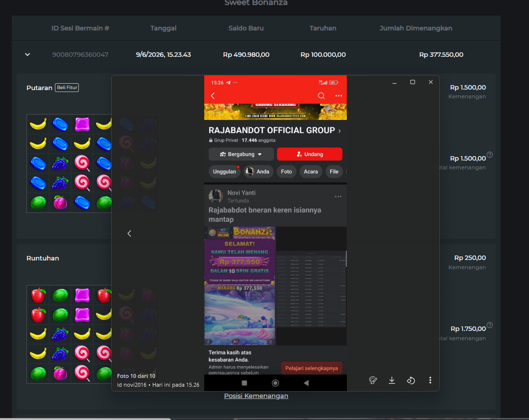Switch to Acara tab

tap(311, 171)
